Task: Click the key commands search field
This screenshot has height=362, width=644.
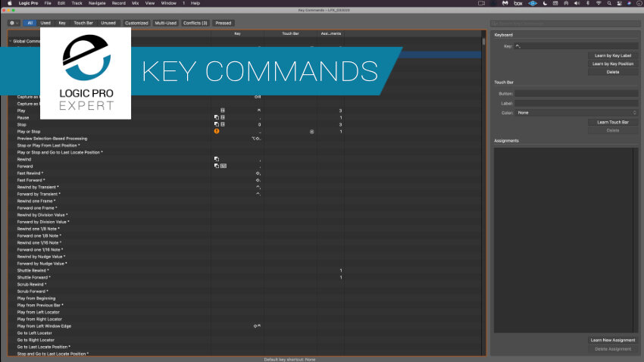Action: click(565, 23)
